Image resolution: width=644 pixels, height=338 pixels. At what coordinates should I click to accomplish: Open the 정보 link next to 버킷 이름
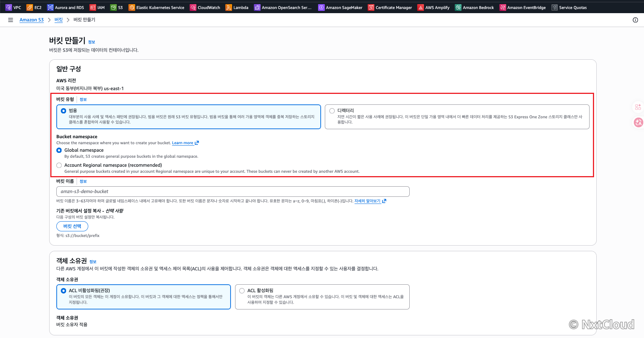[83, 181]
